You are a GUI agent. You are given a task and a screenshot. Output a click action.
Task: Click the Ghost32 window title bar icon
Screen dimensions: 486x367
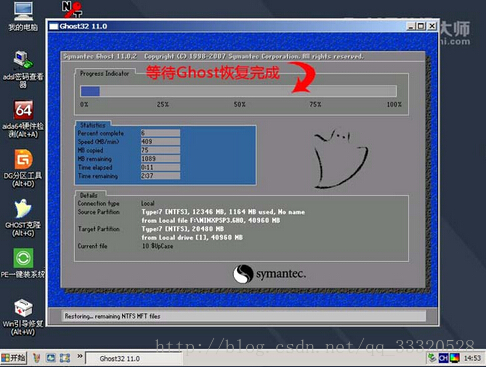pos(54,26)
